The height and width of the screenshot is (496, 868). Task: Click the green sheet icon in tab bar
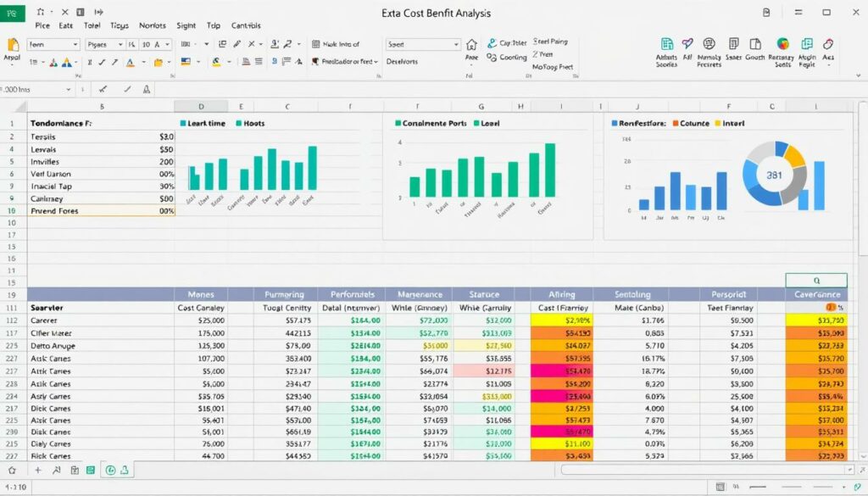pyautogui.click(x=90, y=471)
